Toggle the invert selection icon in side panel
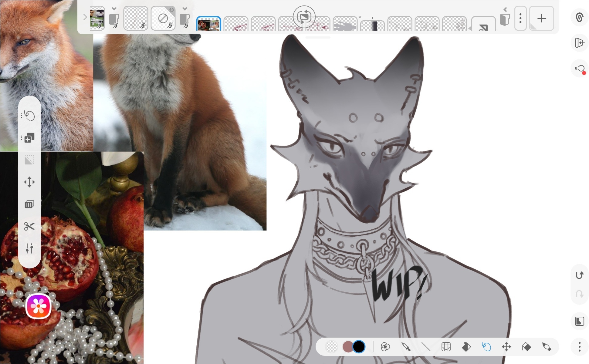Viewport: 589px width, 364px height. click(29, 160)
